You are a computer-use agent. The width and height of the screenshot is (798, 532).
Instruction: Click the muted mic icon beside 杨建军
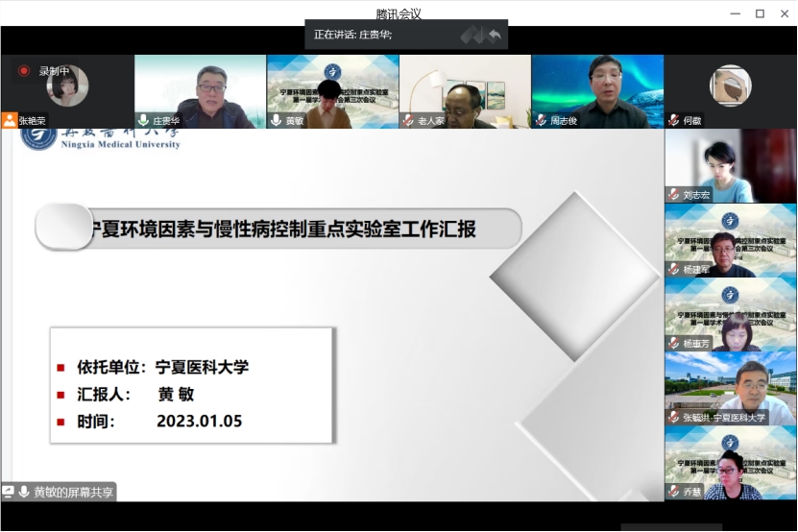[674, 270]
